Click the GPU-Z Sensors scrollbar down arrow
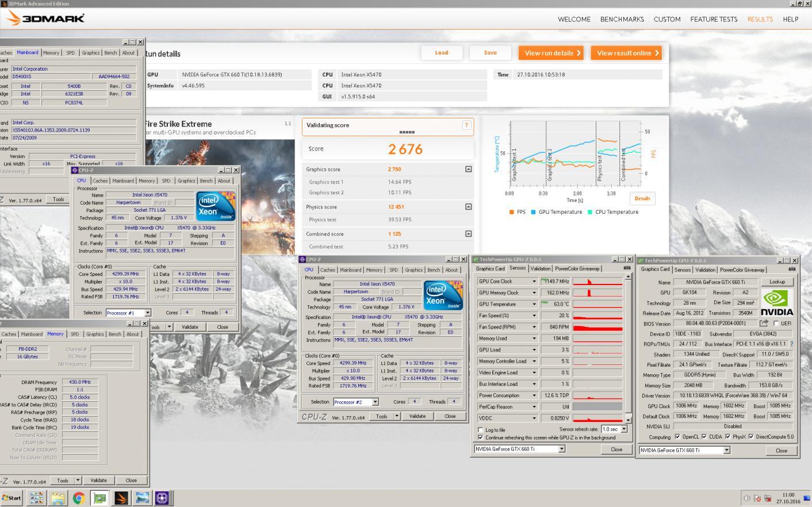The width and height of the screenshot is (812, 507). (628, 420)
